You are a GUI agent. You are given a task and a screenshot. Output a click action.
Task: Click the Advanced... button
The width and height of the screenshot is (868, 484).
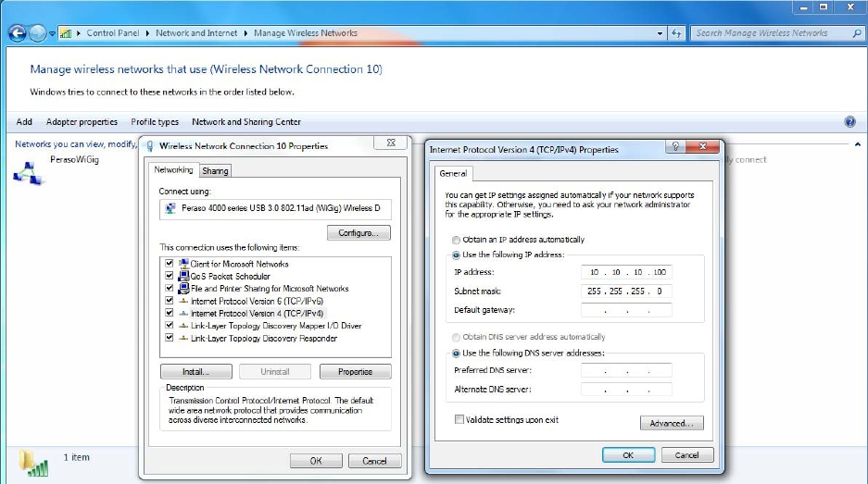point(672,423)
